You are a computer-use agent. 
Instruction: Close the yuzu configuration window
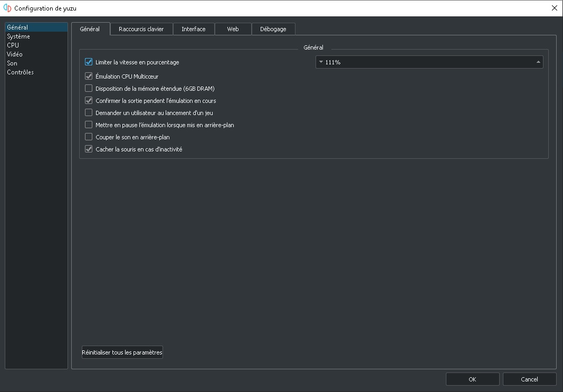(x=554, y=8)
